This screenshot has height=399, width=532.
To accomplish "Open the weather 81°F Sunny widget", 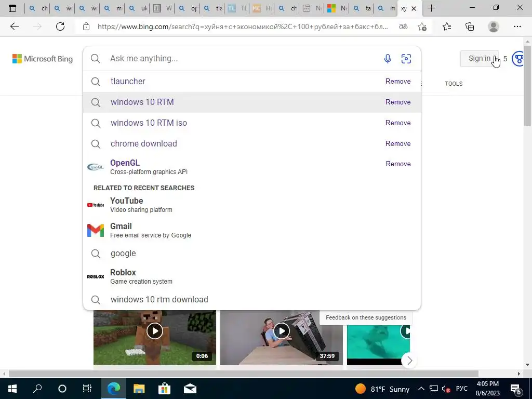I will (x=382, y=389).
